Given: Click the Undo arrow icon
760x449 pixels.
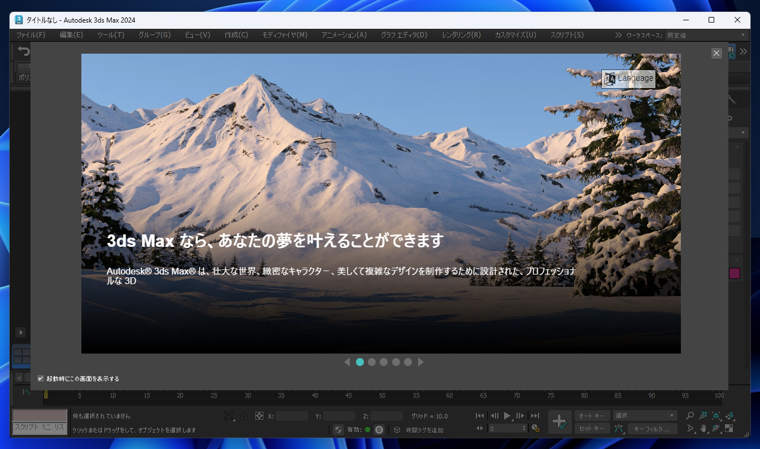Looking at the screenshot, I should click(23, 51).
